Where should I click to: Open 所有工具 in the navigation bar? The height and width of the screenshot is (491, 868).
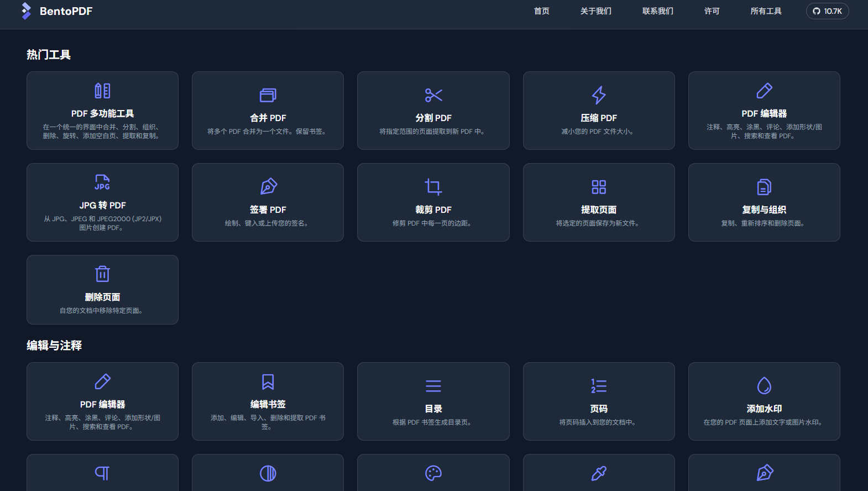766,11
